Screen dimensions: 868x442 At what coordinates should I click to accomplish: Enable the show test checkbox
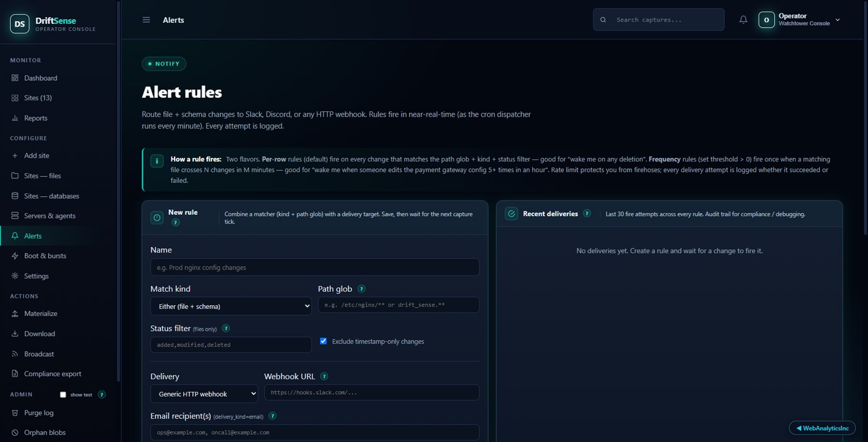(63, 395)
